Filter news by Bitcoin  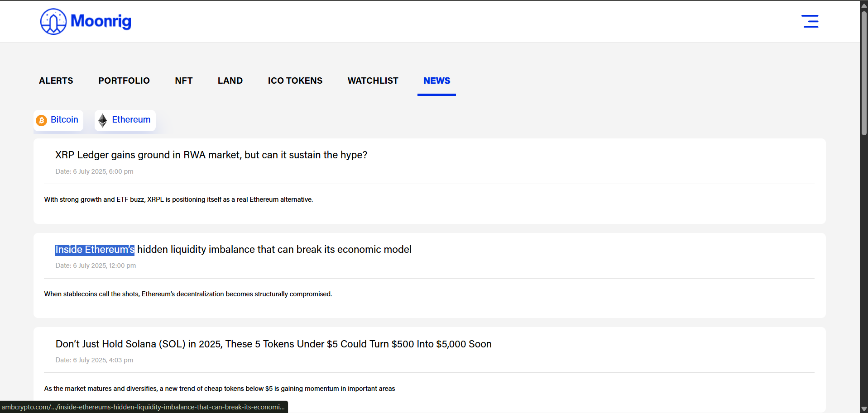click(x=58, y=120)
